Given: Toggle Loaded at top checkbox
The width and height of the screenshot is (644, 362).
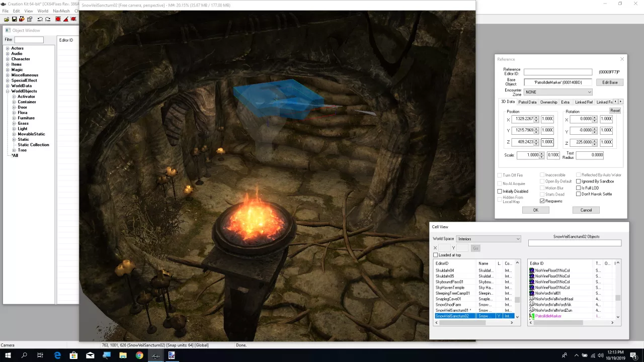Looking at the screenshot, I should pyautogui.click(x=436, y=255).
